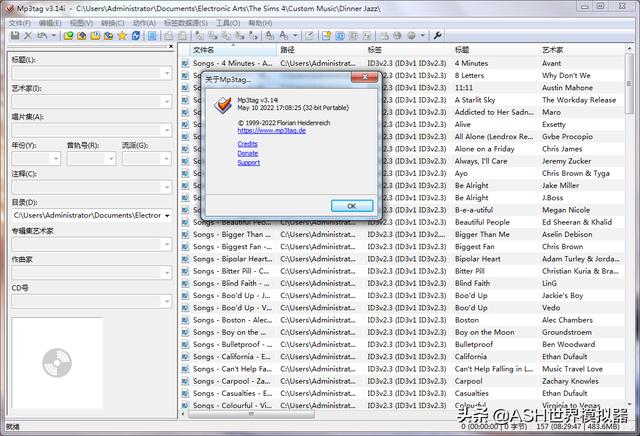
Task: Select the 'Bulletproof' title row
Action: click(x=474, y=345)
